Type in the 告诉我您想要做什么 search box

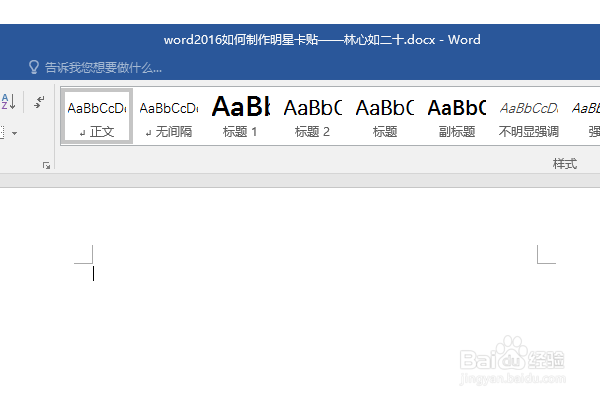tap(103, 67)
